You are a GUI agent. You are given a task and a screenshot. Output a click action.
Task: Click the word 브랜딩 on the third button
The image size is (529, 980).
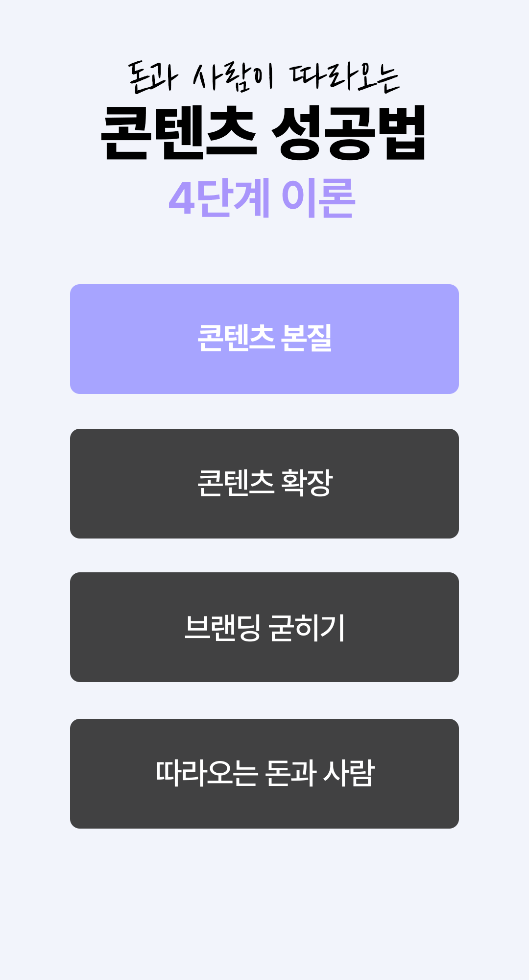(222, 628)
